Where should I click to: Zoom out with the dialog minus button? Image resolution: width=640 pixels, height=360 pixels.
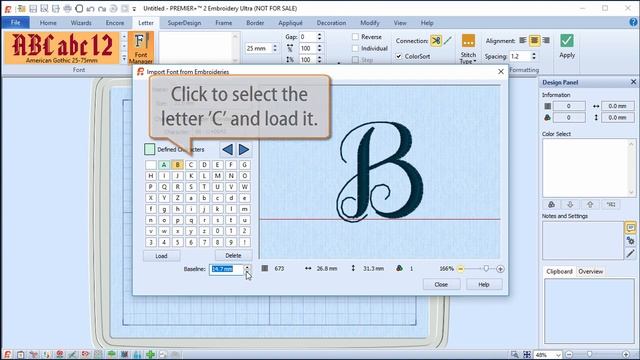coord(460,269)
